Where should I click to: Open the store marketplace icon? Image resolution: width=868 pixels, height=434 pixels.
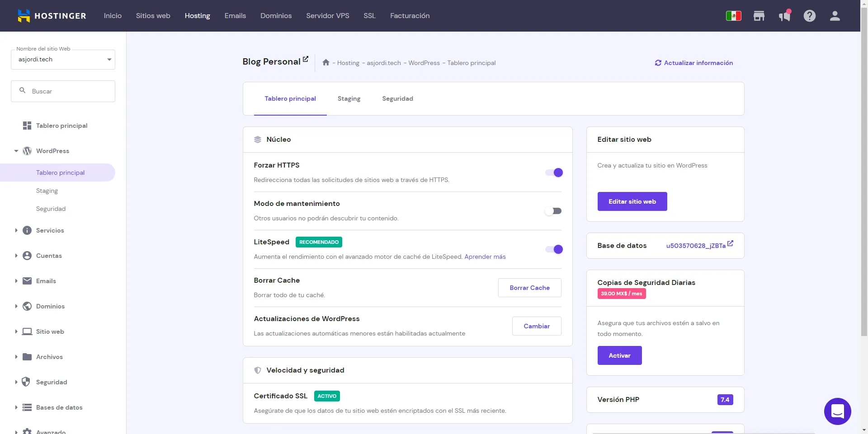click(759, 16)
